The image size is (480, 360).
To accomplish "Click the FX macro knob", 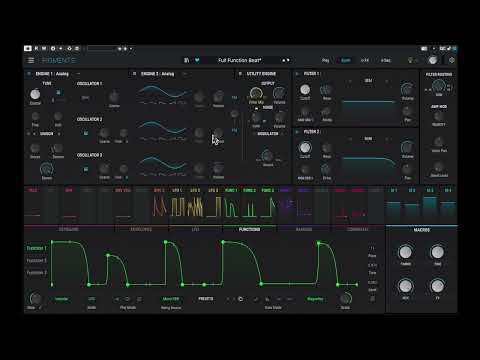I will [x=437, y=286].
